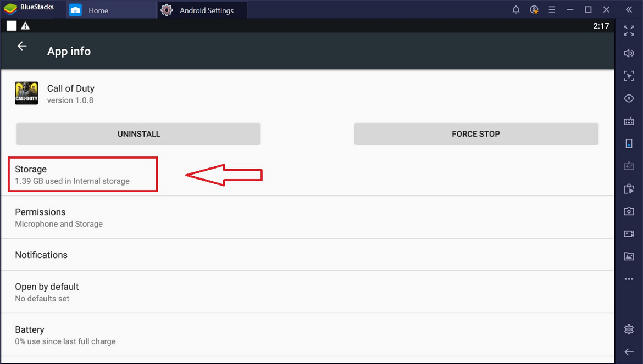Open the Notifications row

click(308, 255)
